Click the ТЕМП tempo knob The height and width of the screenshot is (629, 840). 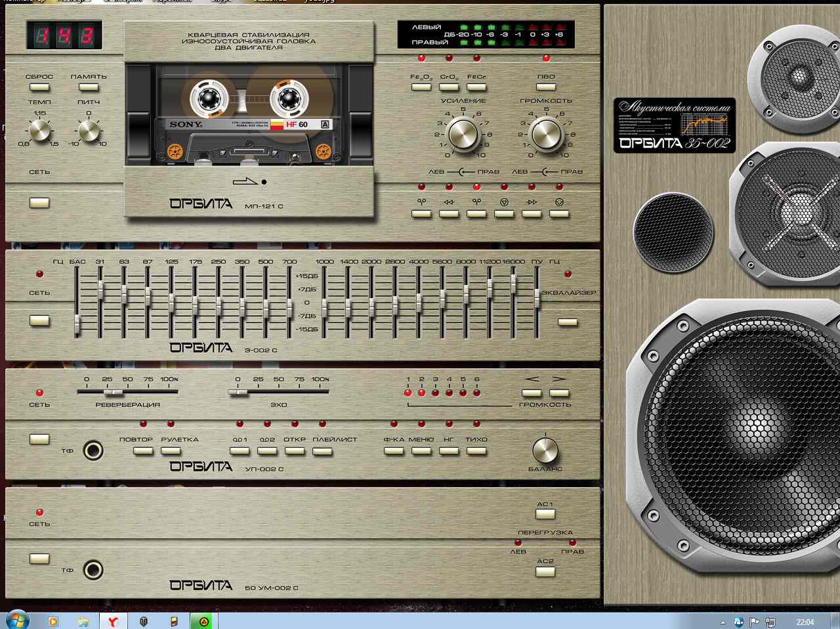39,130
